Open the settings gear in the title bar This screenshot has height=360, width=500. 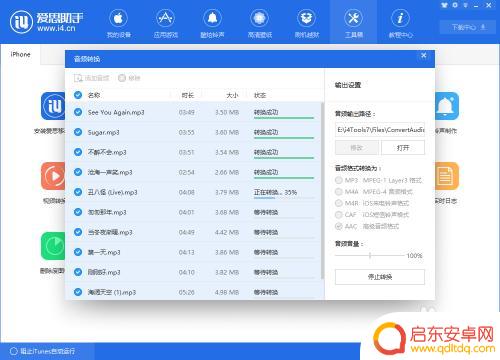[455, 5]
